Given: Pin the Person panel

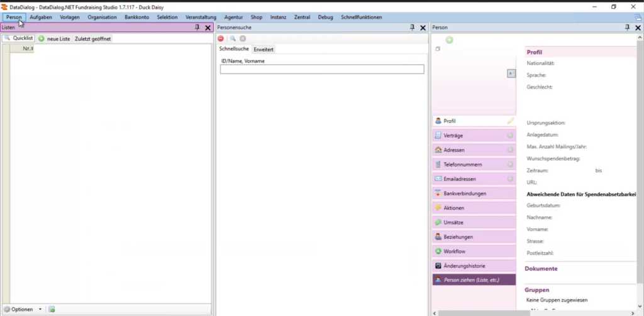Looking at the screenshot, I should [x=627, y=28].
